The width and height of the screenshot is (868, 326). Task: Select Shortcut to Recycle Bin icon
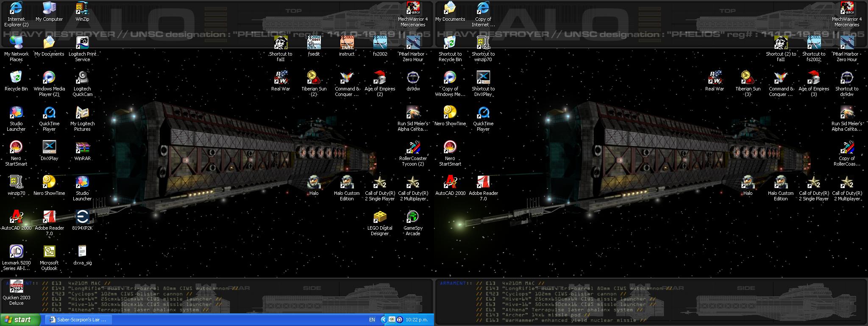click(450, 49)
